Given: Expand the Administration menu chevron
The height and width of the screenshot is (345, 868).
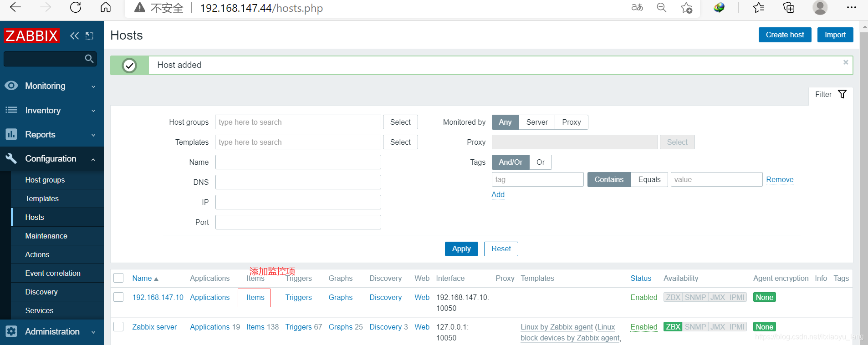Looking at the screenshot, I should (93, 332).
